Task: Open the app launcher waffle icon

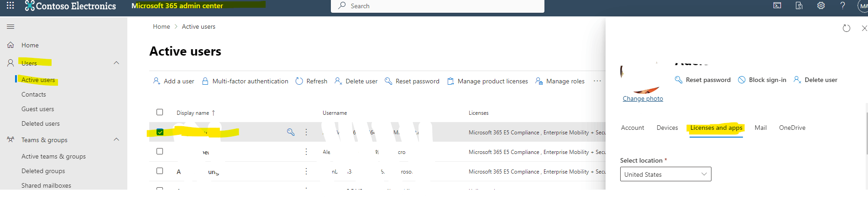Action: pyautogui.click(x=10, y=5)
